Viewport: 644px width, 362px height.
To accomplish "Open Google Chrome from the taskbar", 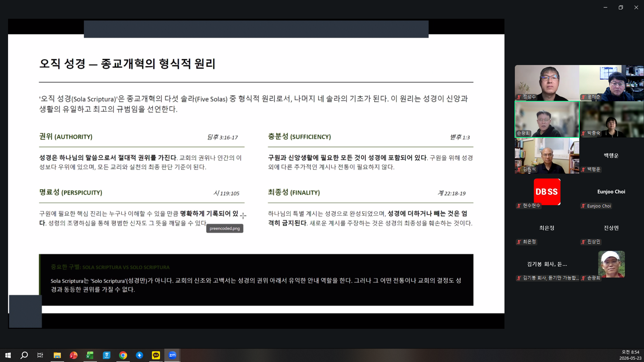I will click(x=123, y=355).
